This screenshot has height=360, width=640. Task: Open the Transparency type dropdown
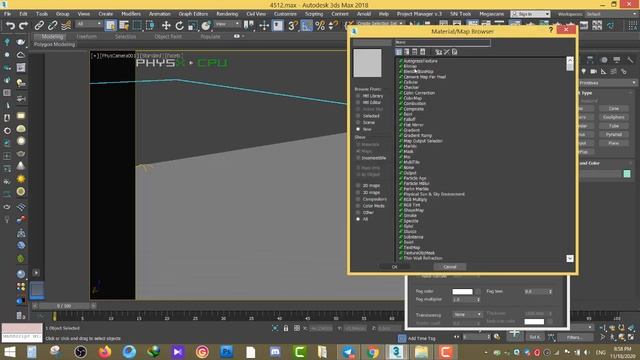467,315
